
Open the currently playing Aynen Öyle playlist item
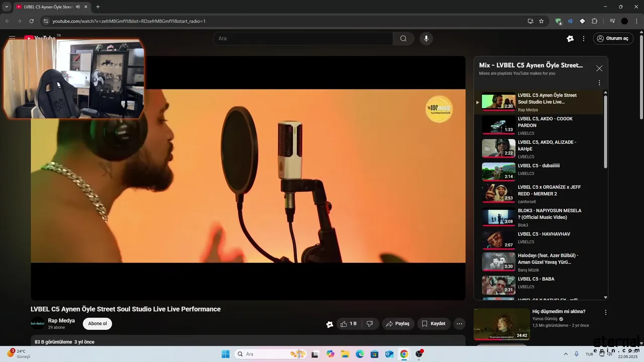(x=538, y=102)
